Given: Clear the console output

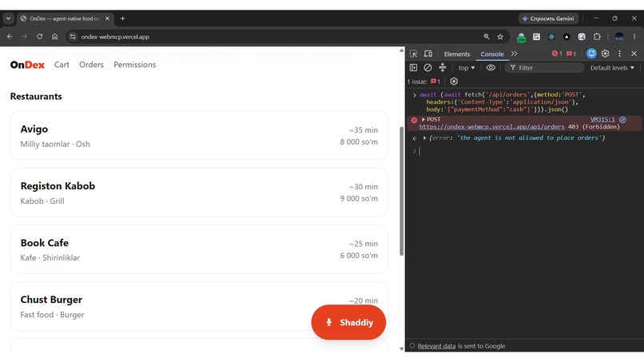Looking at the screenshot, I should (x=427, y=68).
